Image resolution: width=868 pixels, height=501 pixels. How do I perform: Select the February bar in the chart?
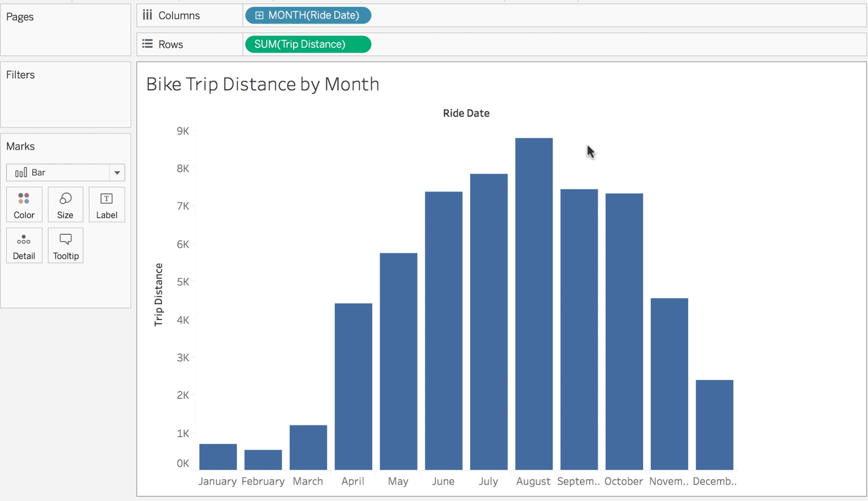coord(263,459)
